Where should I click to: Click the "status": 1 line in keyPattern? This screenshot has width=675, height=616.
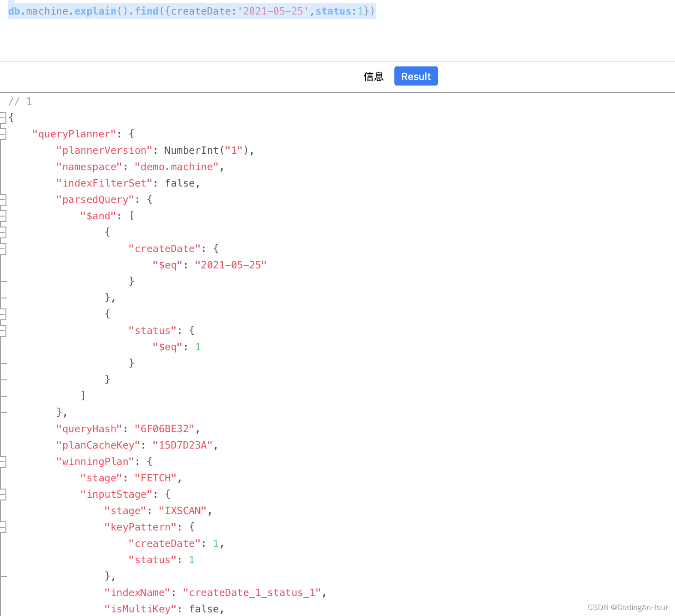tap(162, 560)
